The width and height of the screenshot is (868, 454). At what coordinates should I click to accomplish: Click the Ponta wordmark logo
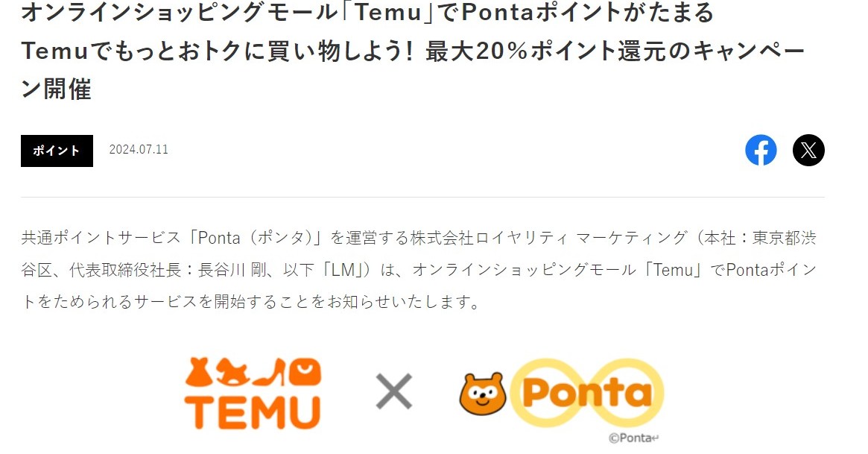pyautogui.click(x=587, y=393)
